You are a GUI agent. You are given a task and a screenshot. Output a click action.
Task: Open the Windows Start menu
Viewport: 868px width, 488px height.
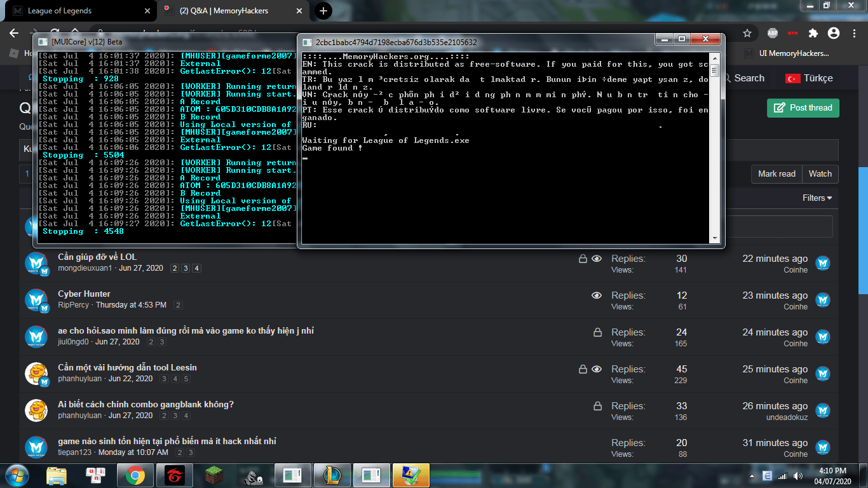(17, 475)
